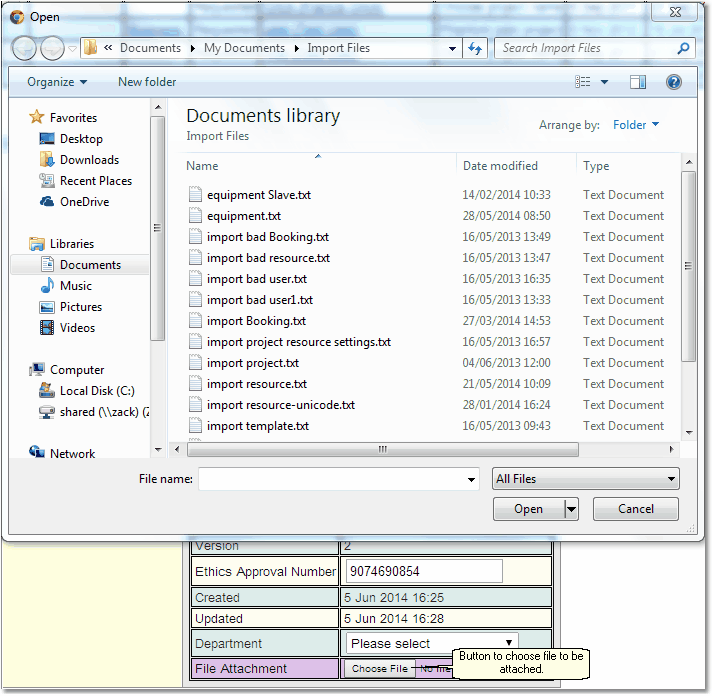Open the Organize menu

[57, 82]
